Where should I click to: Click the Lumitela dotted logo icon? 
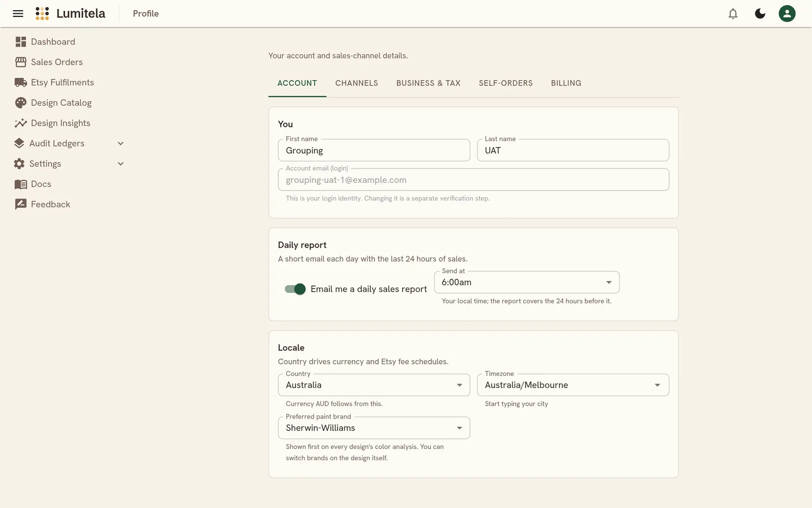tap(42, 14)
